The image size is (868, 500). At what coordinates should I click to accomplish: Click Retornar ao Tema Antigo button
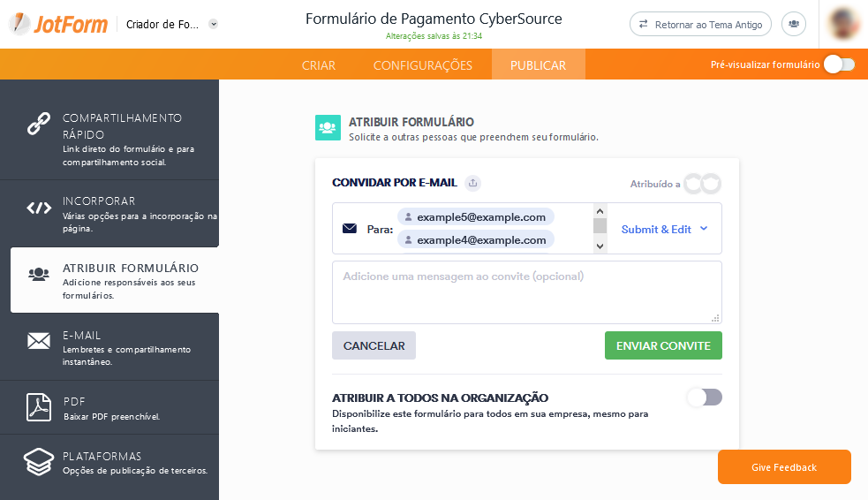[x=700, y=25]
